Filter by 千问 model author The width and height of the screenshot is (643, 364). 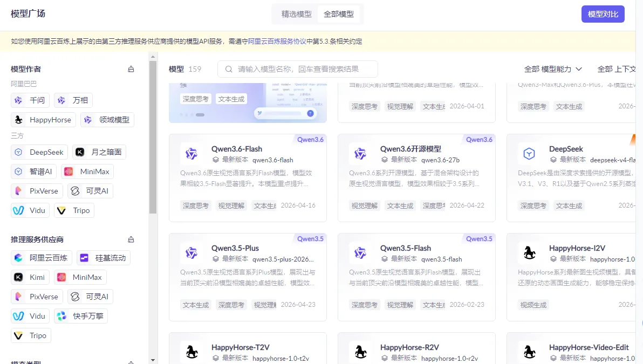(30, 100)
